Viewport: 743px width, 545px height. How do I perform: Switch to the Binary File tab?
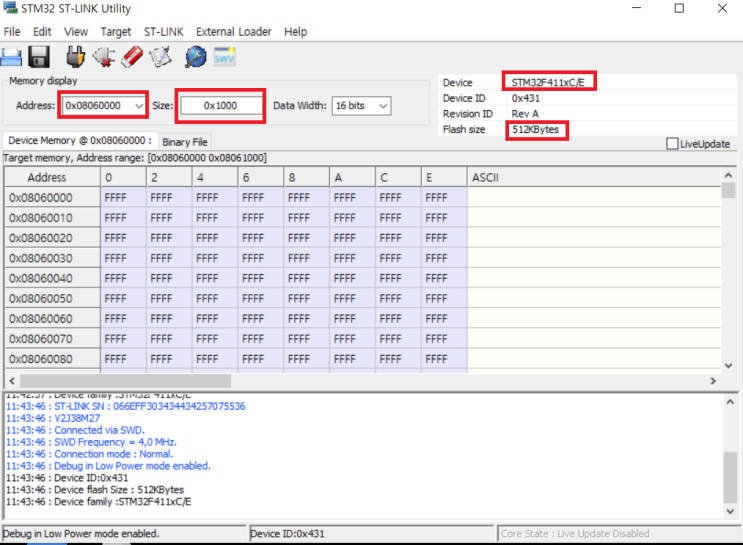pyautogui.click(x=184, y=142)
